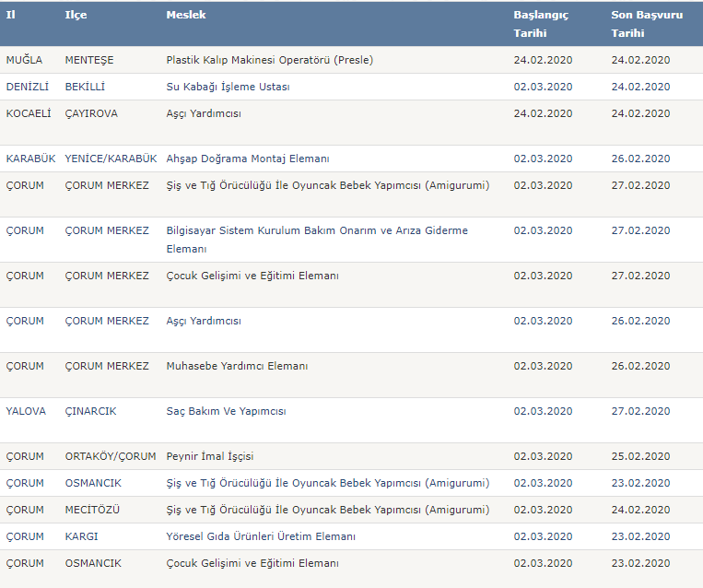Open Saç Bakım Ve Yapımcısı listing
703x588 pixels.
[x=226, y=411]
